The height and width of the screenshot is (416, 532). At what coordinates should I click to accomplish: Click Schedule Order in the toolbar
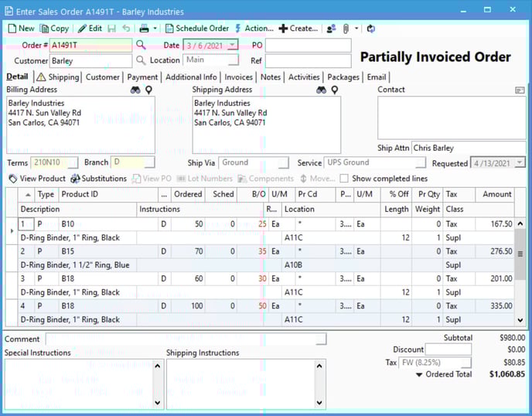(197, 29)
